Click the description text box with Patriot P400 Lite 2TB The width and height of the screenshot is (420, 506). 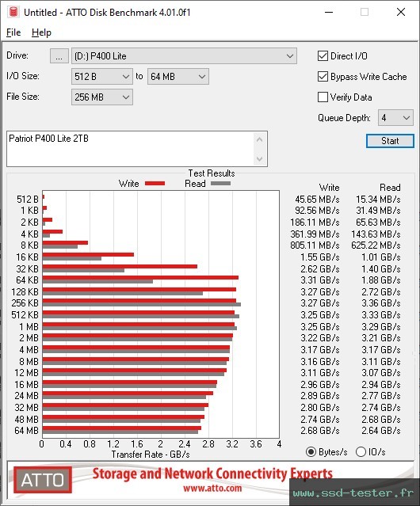point(131,149)
